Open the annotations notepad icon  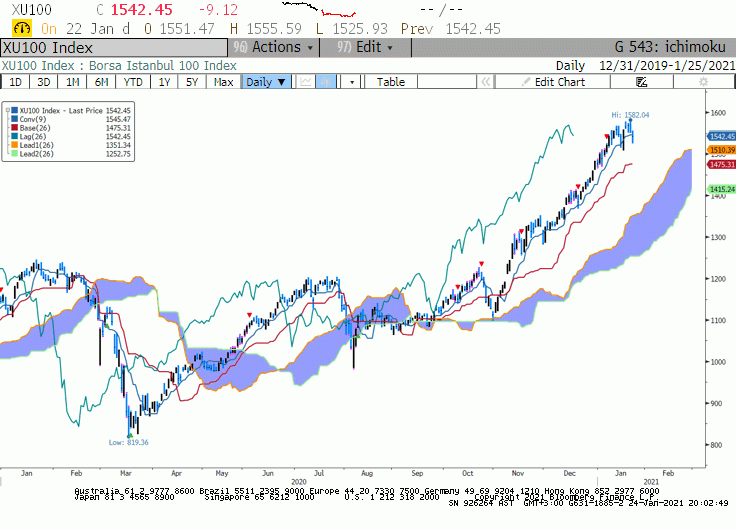[x=642, y=82]
